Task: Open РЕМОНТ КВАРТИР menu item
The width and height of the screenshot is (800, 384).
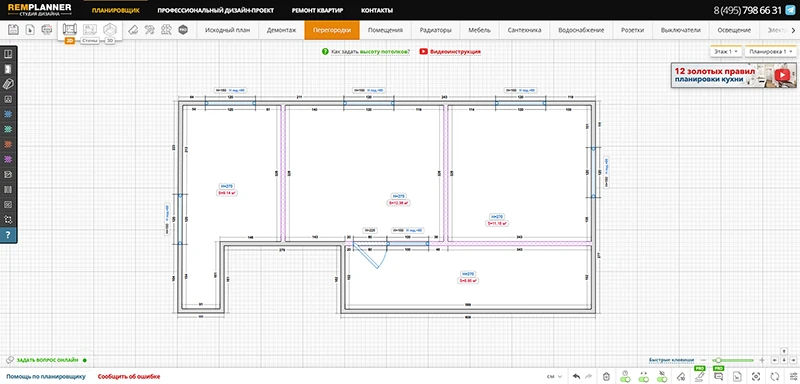Action: click(x=317, y=10)
